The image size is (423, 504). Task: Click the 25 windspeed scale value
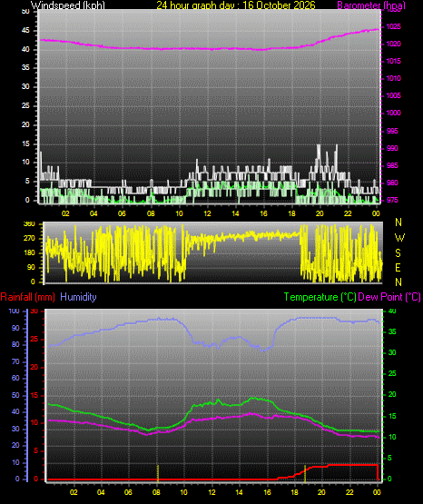25,105
